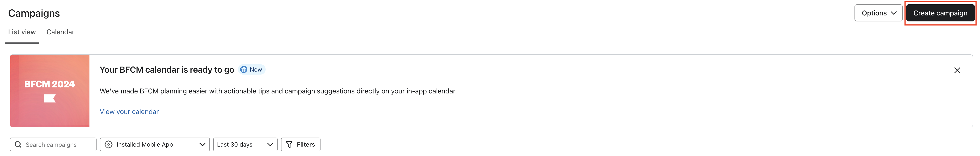980x156 pixels.
Task: Open the View your calendar link
Action: (129, 112)
